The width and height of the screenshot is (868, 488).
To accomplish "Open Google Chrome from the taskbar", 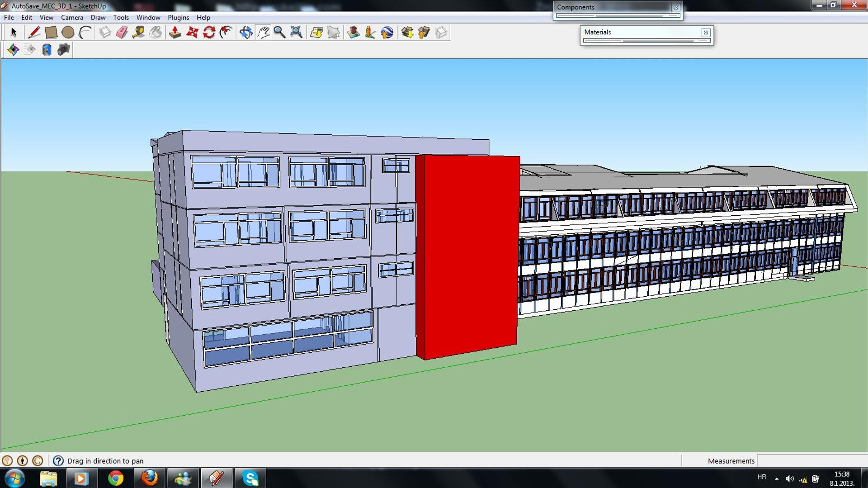I will click(x=116, y=478).
